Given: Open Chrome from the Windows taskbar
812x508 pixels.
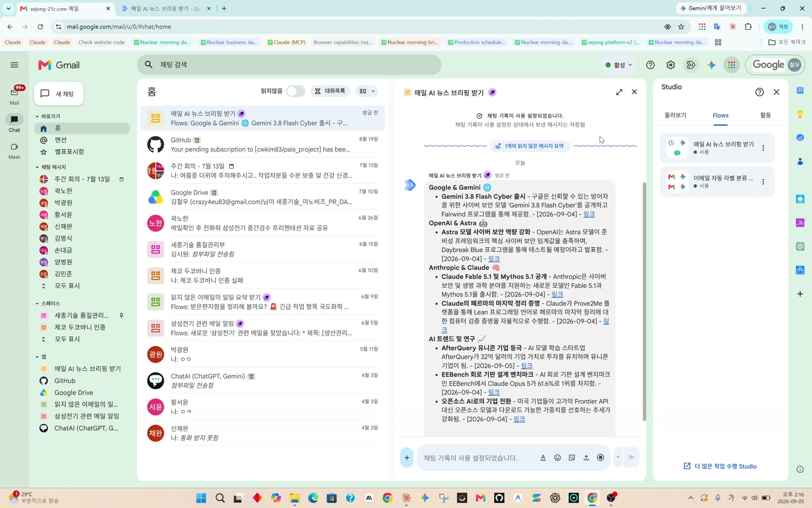Looking at the screenshot, I should [x=388, y=498].
